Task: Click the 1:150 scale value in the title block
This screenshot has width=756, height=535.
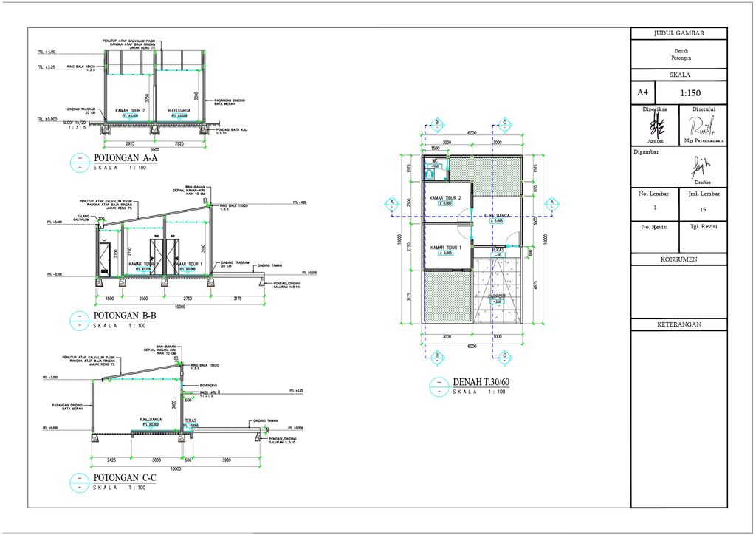Action: pyautogui.click(x=690, y=93)
